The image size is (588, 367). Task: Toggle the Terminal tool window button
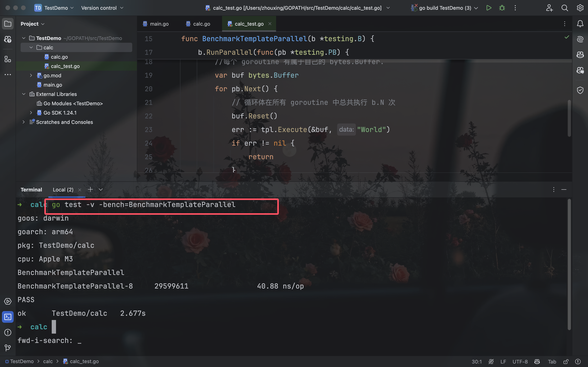8,317
